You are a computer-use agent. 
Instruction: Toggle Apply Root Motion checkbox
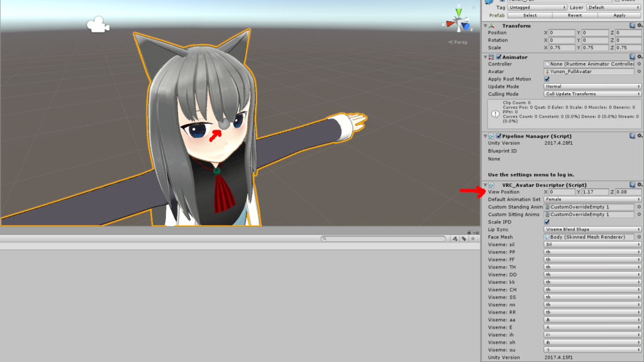(547, 79)
